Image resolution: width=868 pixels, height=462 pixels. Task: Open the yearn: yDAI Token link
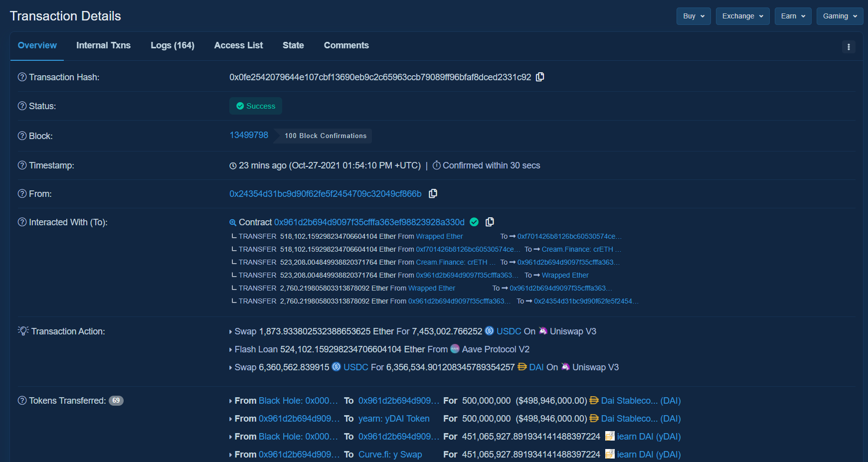(394, 418)
